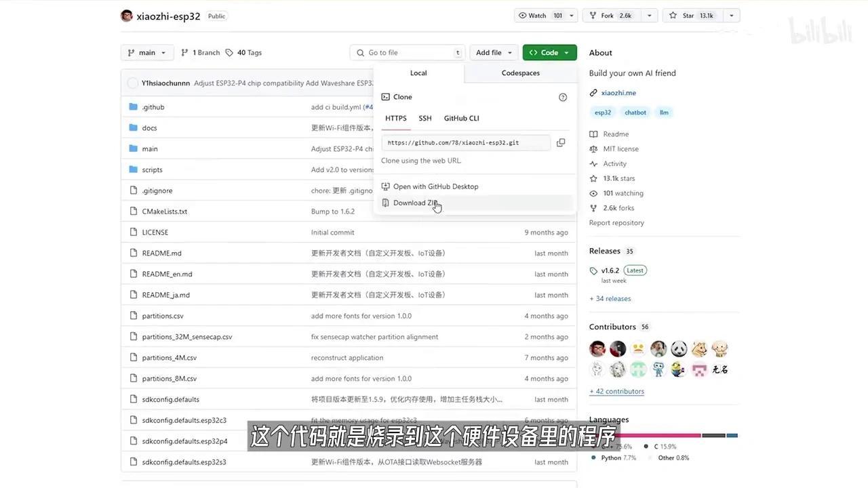Open the xiaozhi-esp32 repository name link
868x488 pixels.
click(168, 16)
